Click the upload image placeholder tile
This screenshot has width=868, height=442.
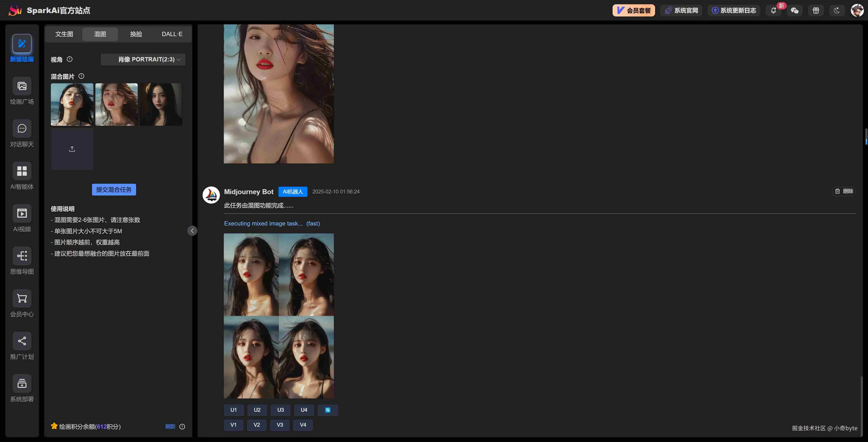coord(72,149)
